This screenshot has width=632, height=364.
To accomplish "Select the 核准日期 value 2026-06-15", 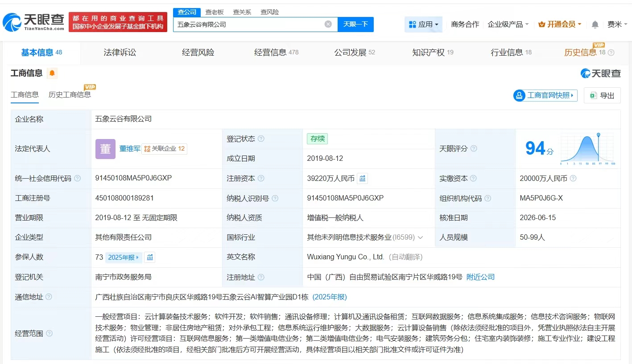I will point(537,218).
